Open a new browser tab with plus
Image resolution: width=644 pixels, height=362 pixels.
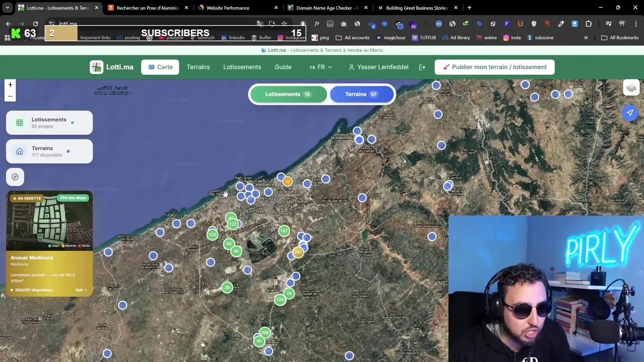click(469, 8)
